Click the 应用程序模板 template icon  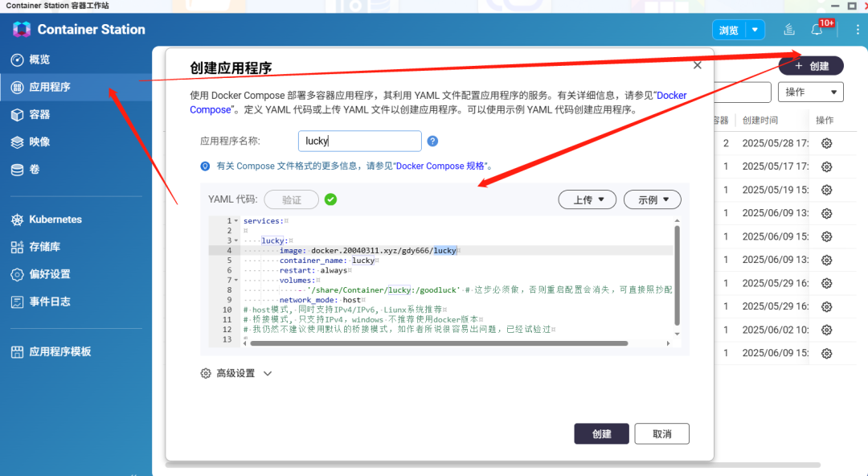tap(17, 352)
